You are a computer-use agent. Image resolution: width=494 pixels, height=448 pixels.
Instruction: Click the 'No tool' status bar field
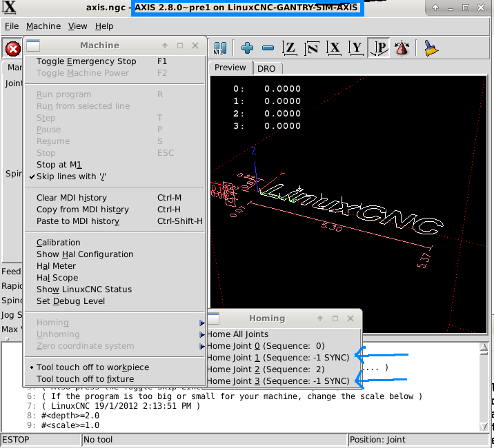[x=215, y=440]
